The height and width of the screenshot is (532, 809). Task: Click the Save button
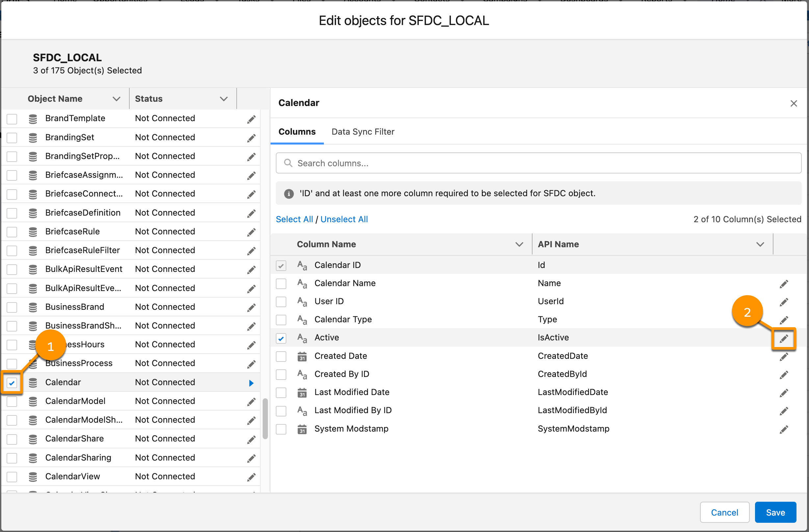pos(775,511)
